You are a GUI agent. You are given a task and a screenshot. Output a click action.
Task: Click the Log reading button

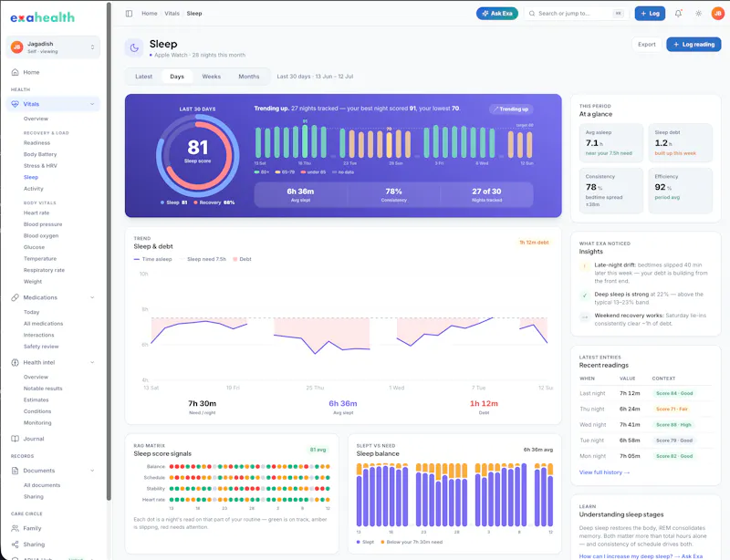(693, 44)
